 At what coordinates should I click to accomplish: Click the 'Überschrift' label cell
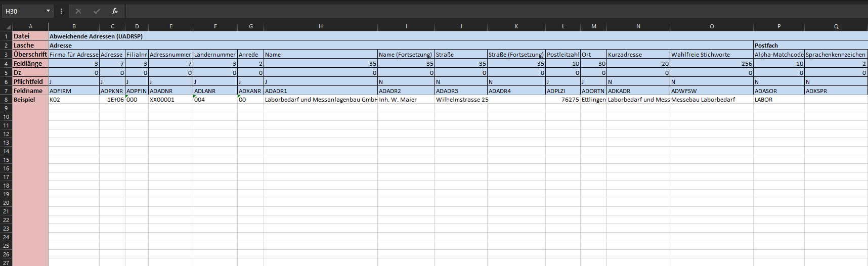coord(30,55)
